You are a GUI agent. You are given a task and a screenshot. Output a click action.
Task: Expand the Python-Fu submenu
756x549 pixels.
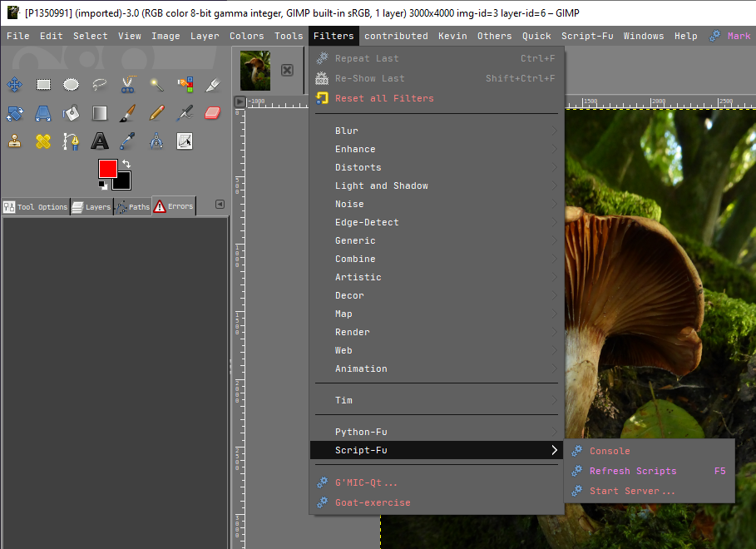click(x=437, y=432)
